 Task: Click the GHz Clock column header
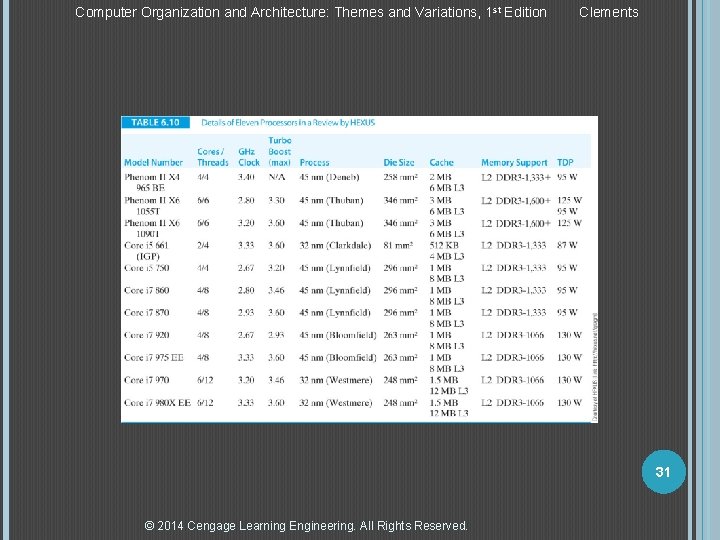point(249,157)
